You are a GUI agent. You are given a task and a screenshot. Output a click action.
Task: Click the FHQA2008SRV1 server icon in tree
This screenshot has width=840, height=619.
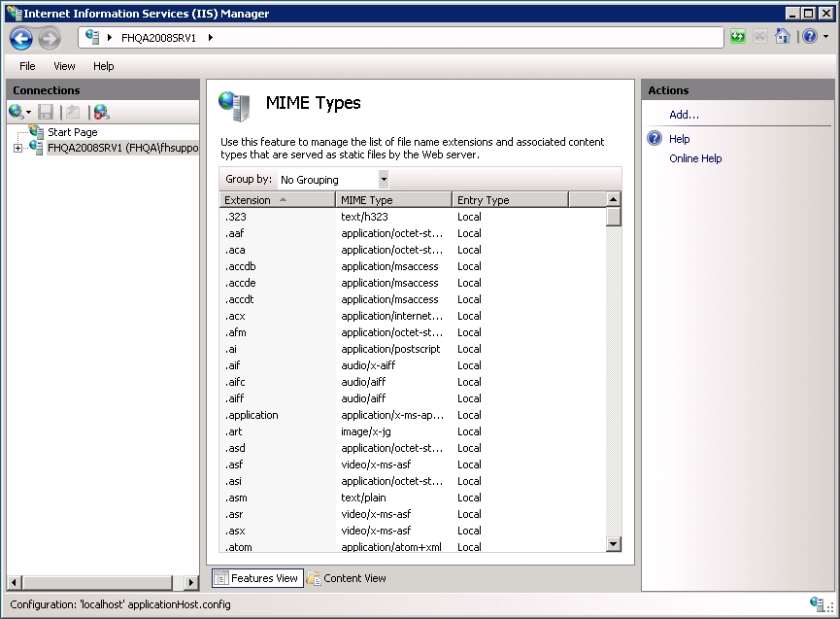click(37, 148)
